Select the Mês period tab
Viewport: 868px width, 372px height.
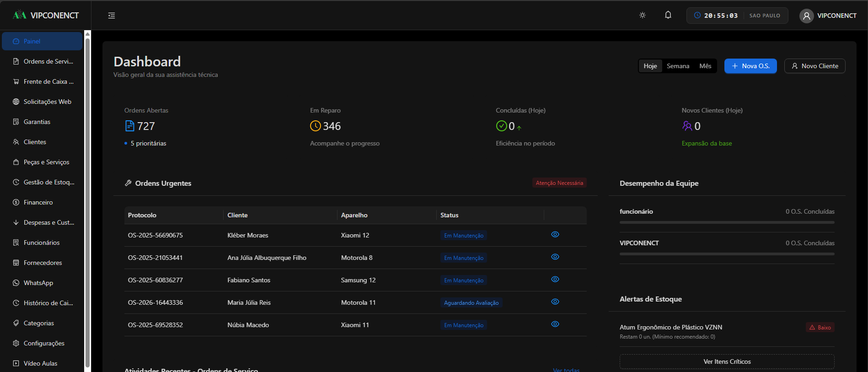[705, 66]
